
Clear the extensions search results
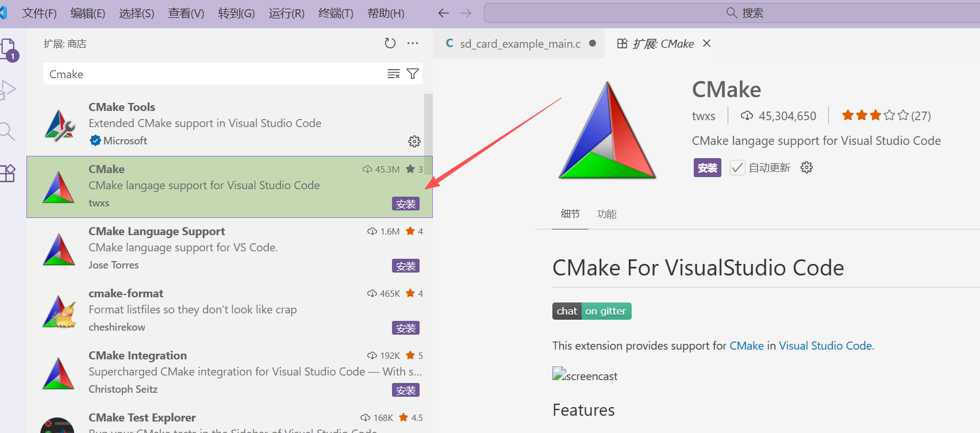coord(394,74)
